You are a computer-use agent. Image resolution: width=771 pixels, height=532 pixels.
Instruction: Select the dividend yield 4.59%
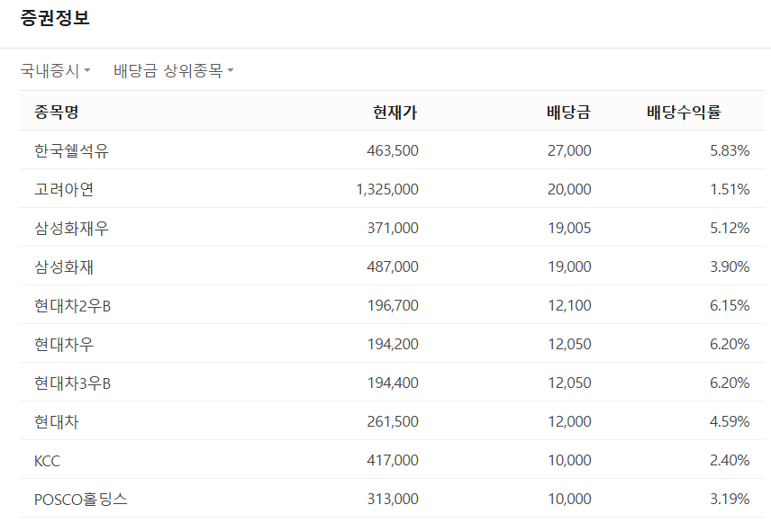(730, 421)
